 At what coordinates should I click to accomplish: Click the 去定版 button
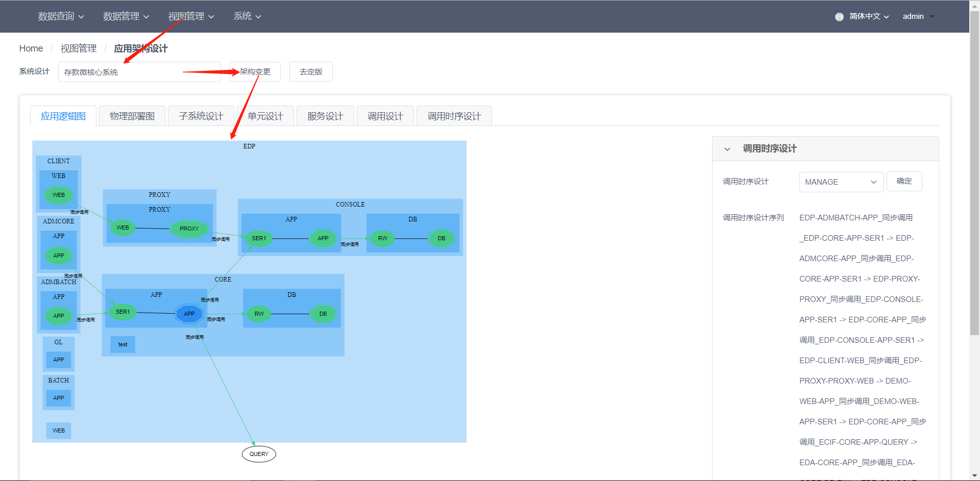[311, 72]
